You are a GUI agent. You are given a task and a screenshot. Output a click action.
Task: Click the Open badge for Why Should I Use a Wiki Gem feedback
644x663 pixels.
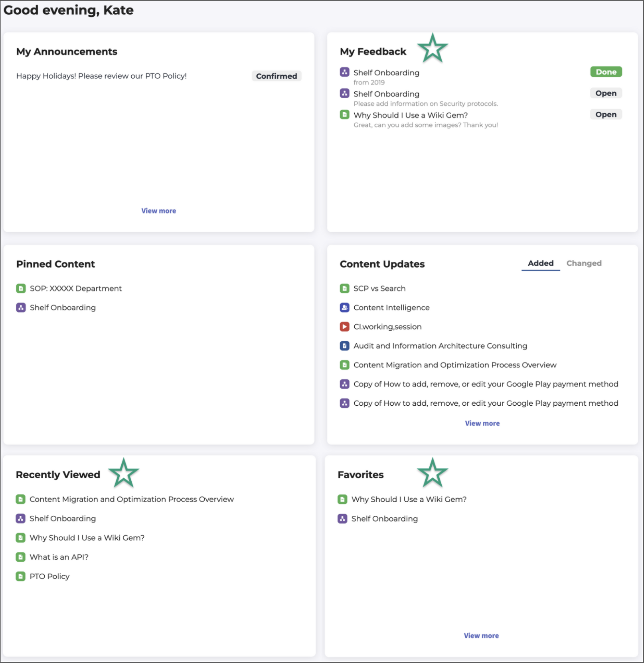[x=606, y=114]
